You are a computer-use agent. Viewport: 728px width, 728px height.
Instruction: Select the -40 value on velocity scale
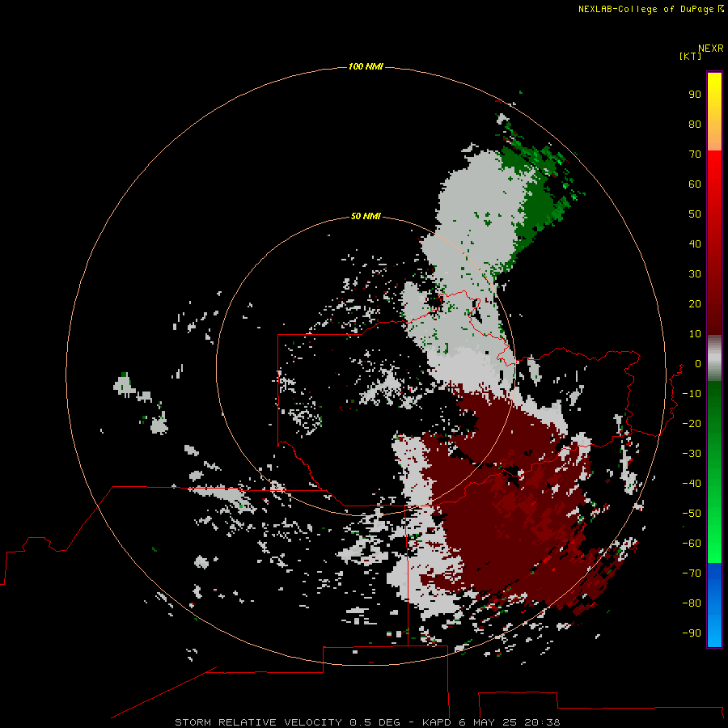[x=692, y=484]
